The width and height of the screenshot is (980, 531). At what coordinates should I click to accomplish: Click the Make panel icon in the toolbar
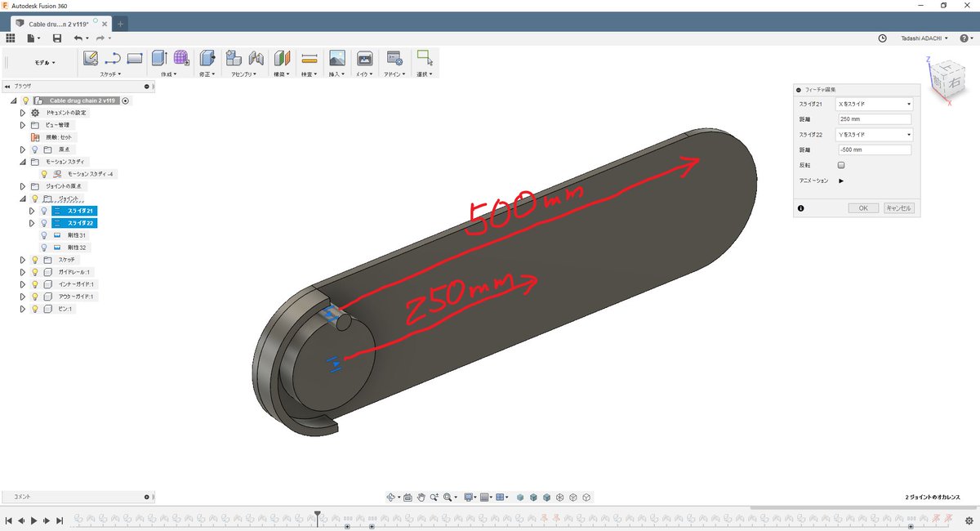pos(364,57)
